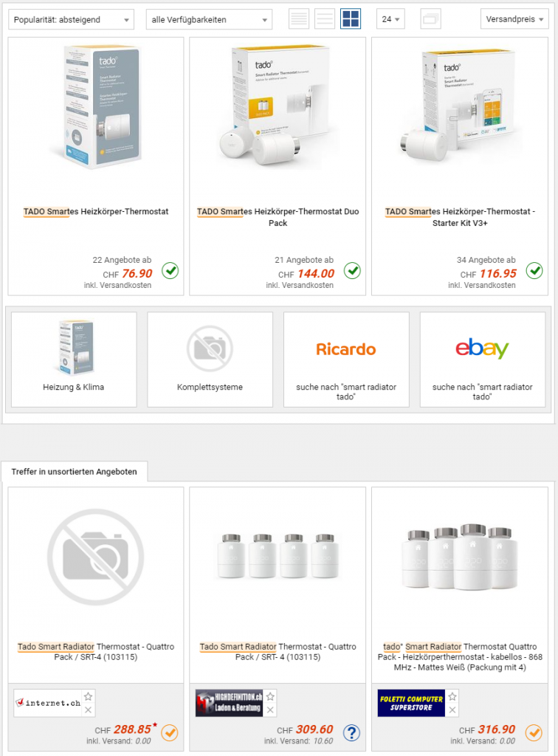558x756 pixels.
Task: Switch to compact list view icon
Action: tap(324, 19)
